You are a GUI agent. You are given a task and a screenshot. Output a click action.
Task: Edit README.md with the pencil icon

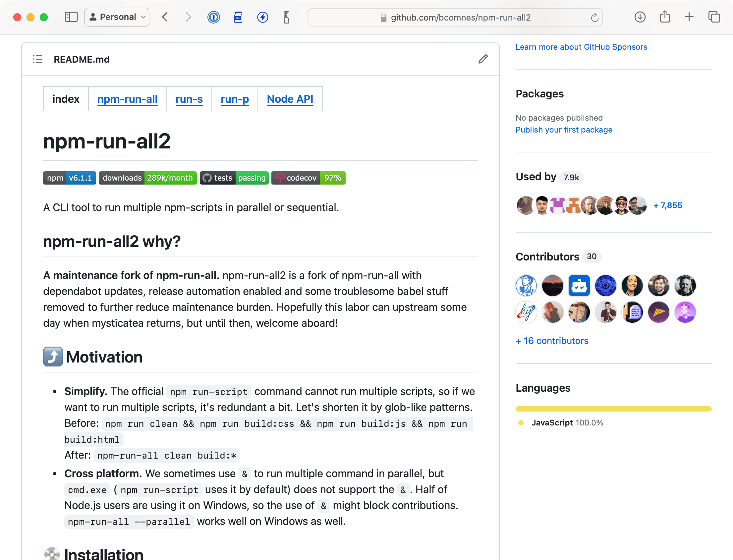click(483, 59)
